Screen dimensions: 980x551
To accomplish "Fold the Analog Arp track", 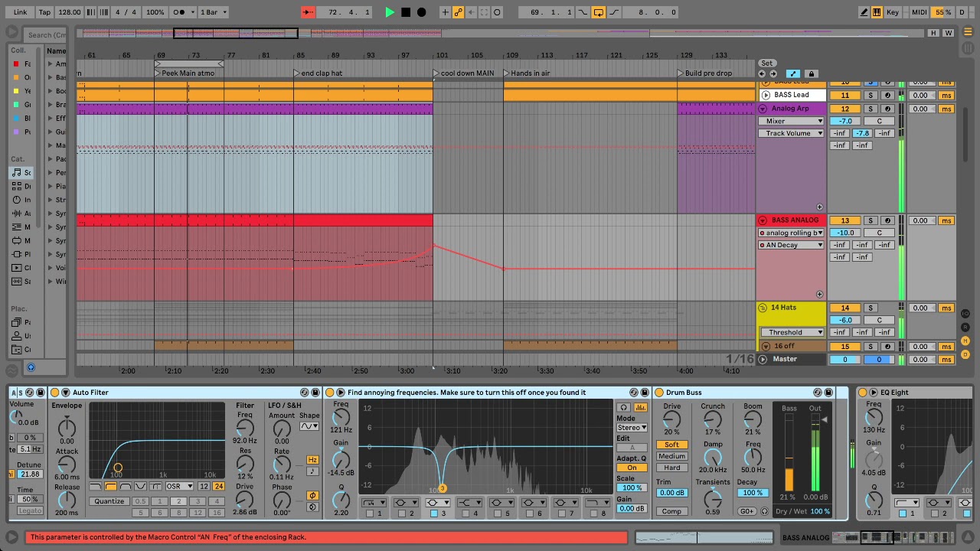I will pos(763,109).
